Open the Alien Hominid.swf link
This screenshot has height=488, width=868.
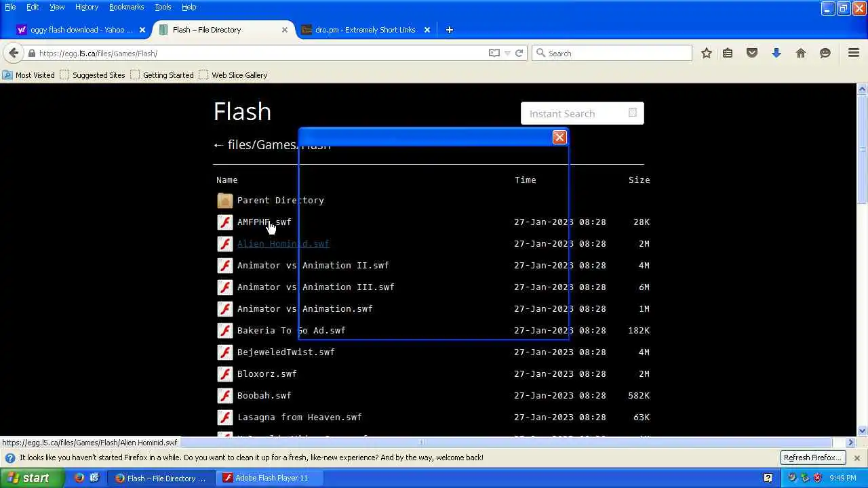click(x=283, y=244)
